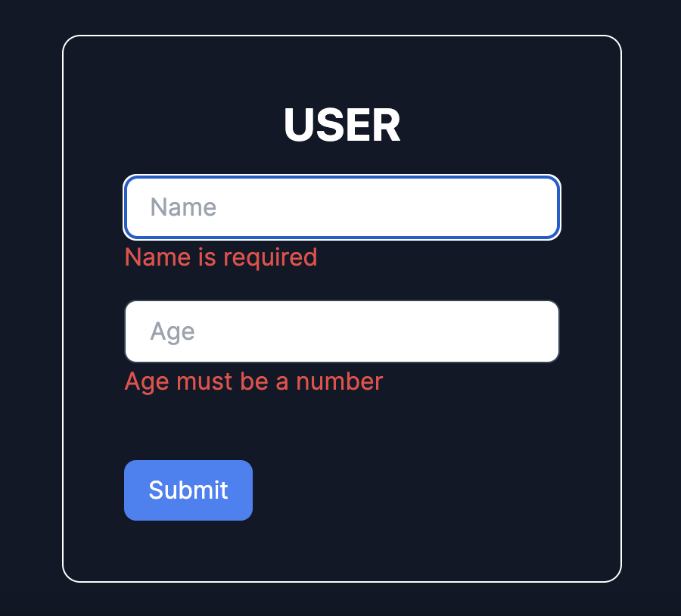Select the field with Name placeholder
The image size is (681, 616).
coord(341,207)
